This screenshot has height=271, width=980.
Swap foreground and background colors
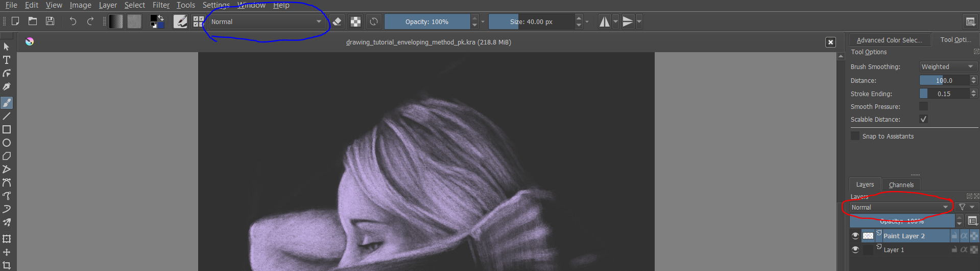161,18
